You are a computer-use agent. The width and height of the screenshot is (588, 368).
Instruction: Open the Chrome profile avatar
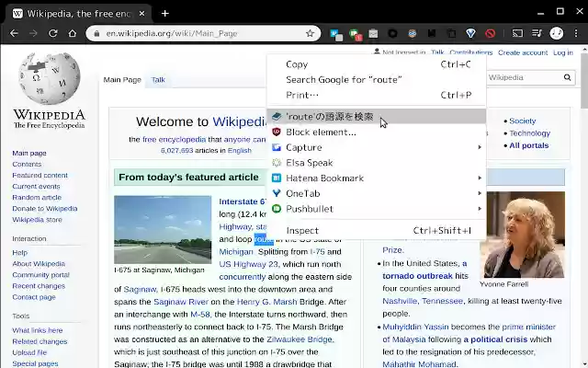point(557,33)
